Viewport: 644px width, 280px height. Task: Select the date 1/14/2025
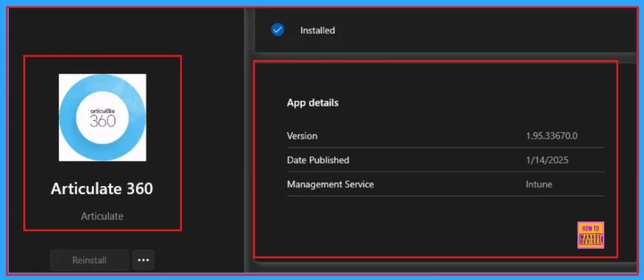(x=547, y=160)
